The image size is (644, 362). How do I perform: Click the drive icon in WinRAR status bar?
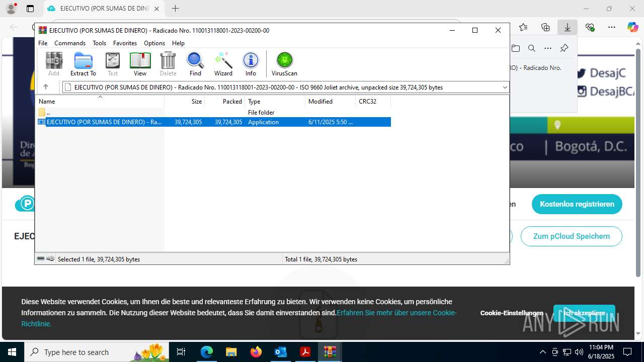[41, 259]
